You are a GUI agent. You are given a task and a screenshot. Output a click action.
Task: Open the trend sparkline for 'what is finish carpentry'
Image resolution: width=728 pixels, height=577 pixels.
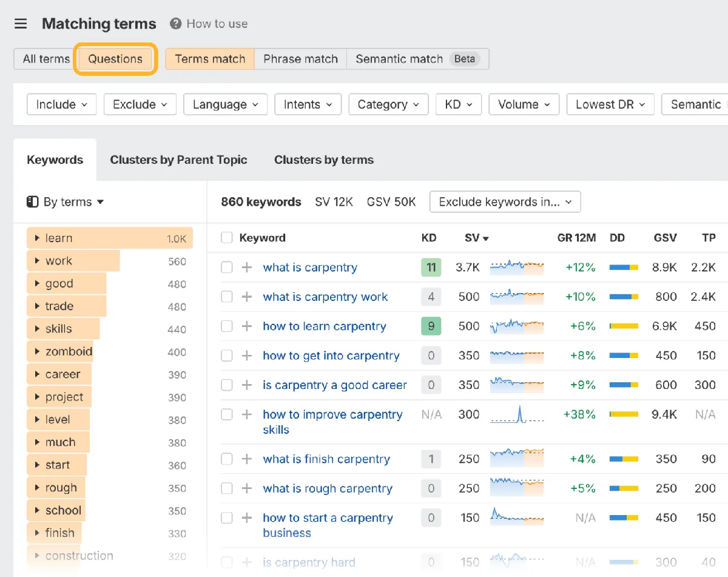point(517,458)
